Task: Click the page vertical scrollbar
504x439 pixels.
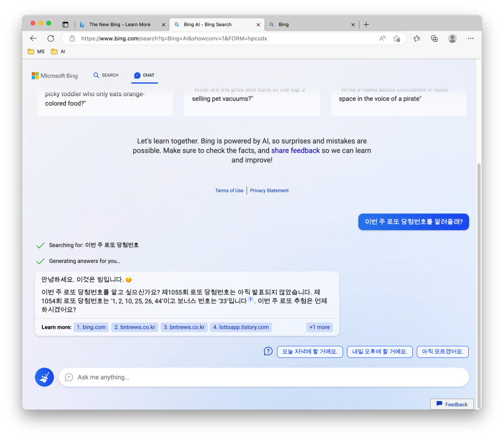Action: 479,286
